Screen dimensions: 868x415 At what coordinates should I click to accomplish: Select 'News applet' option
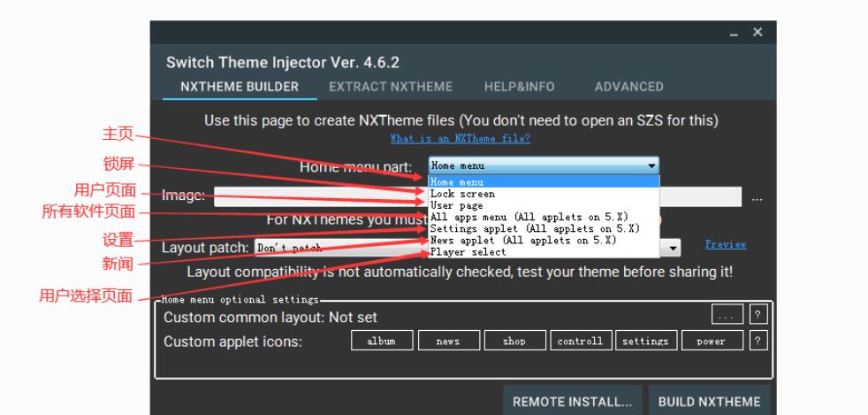coord(544,241)
